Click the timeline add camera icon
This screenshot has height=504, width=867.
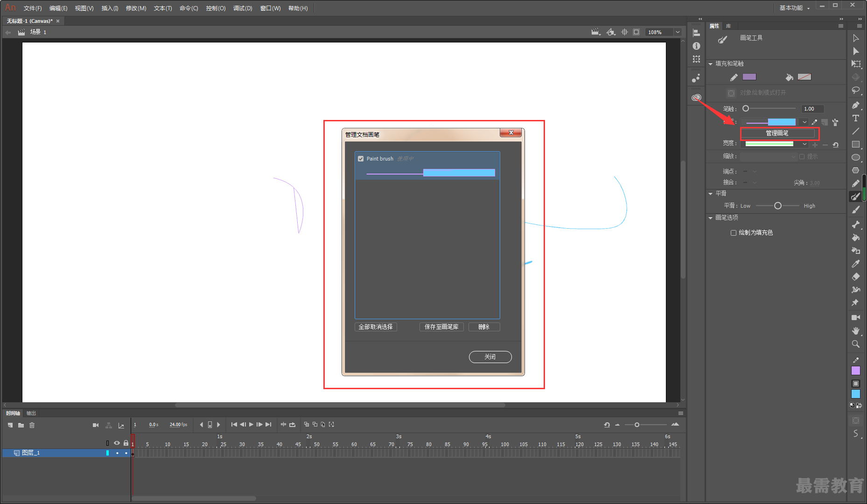(96, 425)
